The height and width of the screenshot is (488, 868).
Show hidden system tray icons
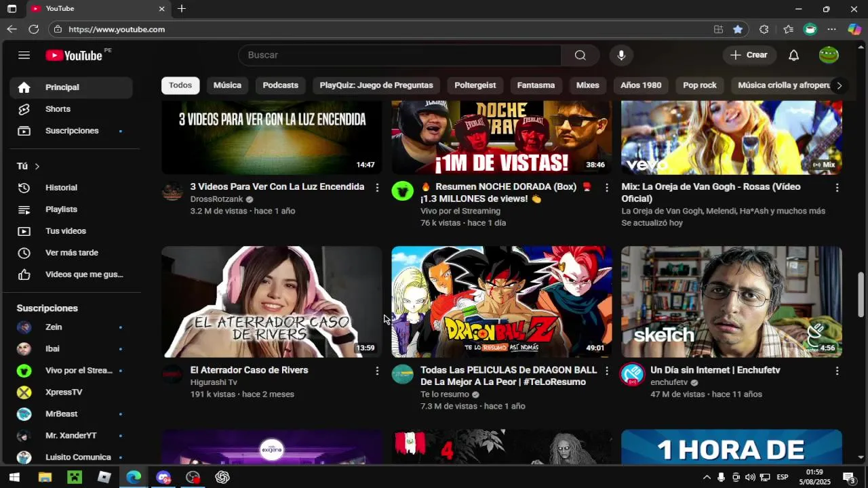707,477
